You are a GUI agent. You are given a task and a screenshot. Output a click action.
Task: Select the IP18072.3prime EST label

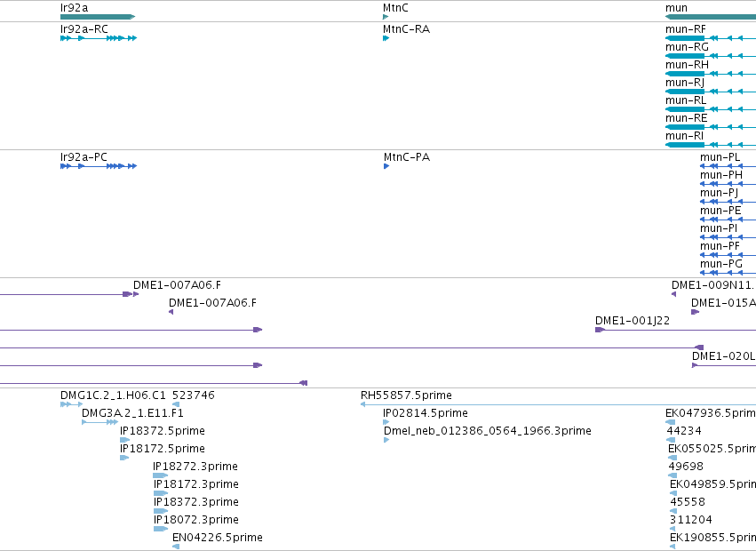pyautogui.click(x=196, y=520)
